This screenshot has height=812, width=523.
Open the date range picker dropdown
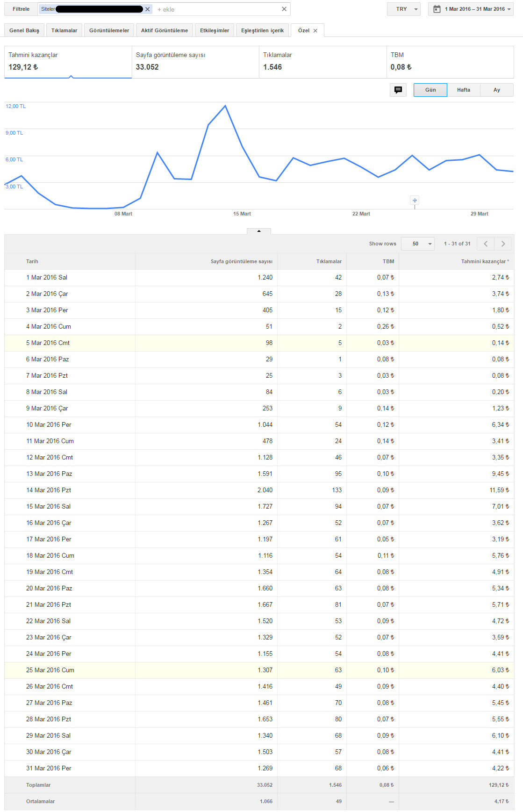tap(471, 9)
